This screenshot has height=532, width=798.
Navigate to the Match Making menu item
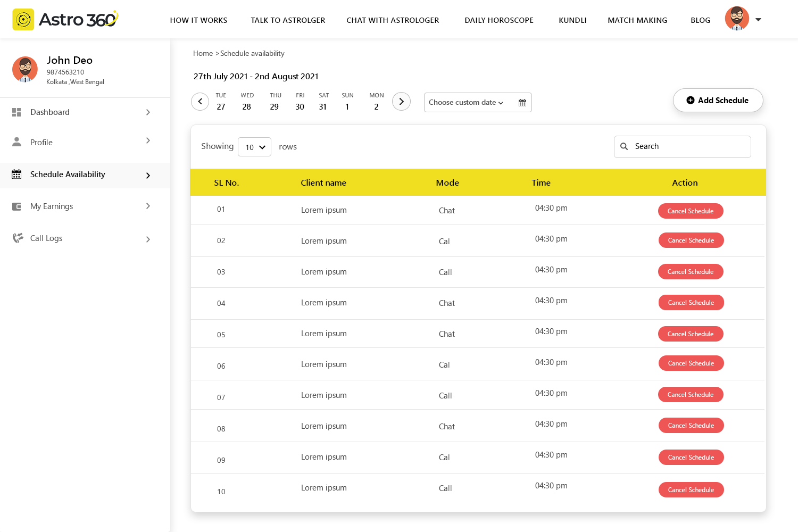coord(637,20)
